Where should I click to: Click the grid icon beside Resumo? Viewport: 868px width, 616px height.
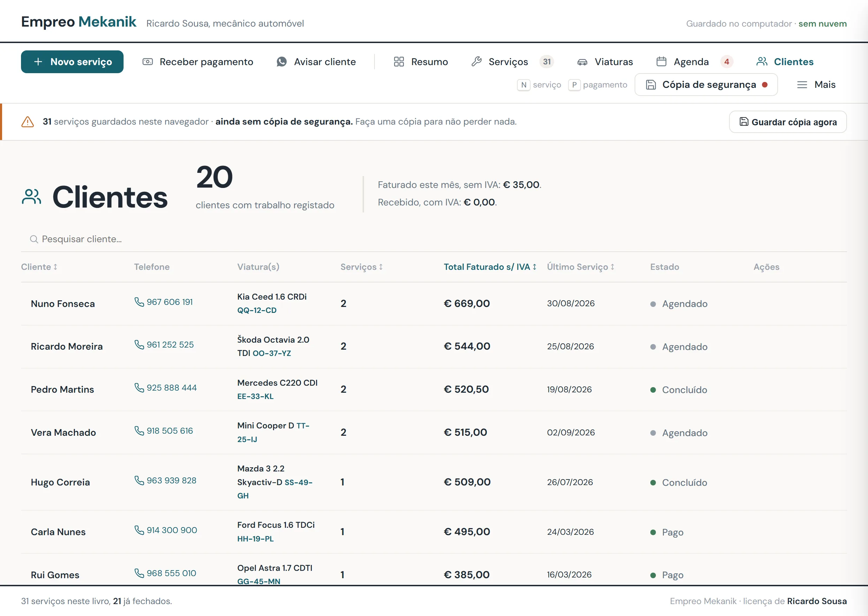[399, 62]
